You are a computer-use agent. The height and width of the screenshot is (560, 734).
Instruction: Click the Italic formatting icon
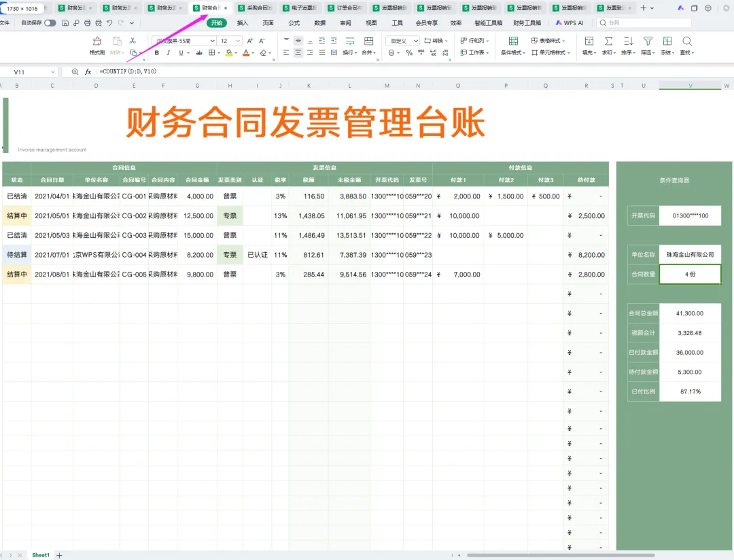[x=169, y=53]
